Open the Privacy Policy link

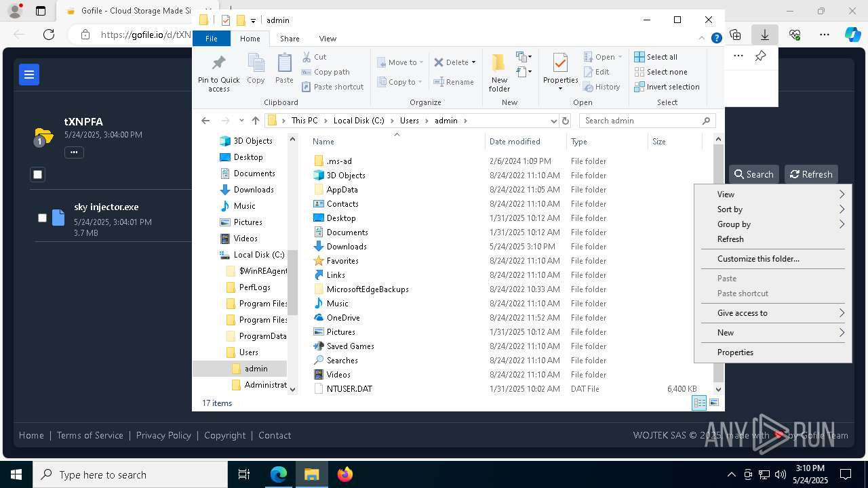pos(163,435)
